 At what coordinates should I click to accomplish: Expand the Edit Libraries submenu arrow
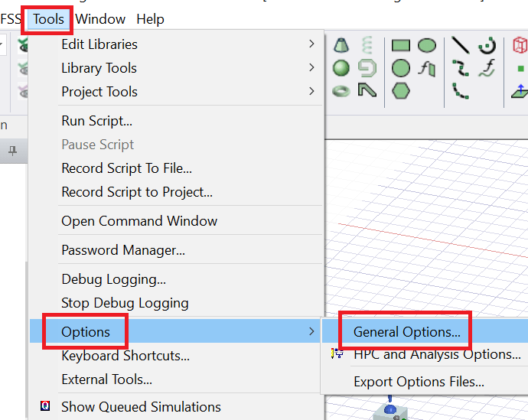tap(311, 44)
